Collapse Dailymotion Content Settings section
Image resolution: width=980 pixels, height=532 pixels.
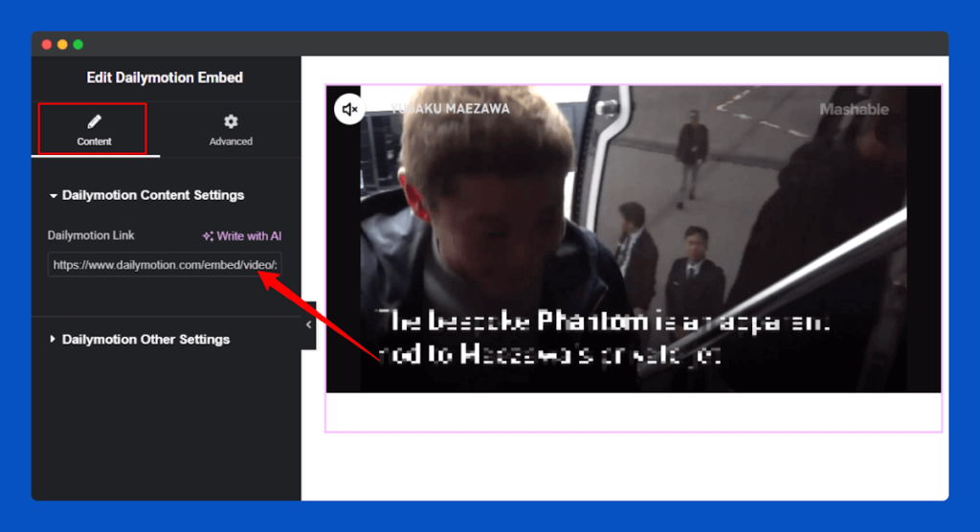(x=146, y=195)
